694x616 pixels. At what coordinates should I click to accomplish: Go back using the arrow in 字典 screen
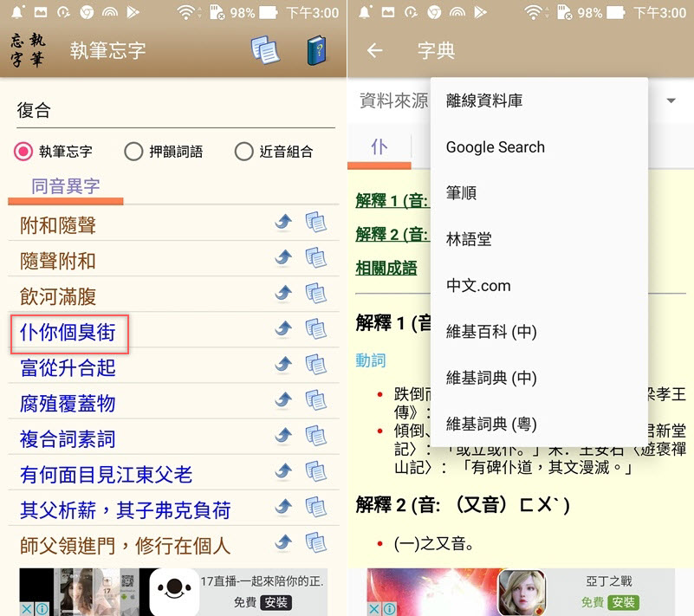374,50
